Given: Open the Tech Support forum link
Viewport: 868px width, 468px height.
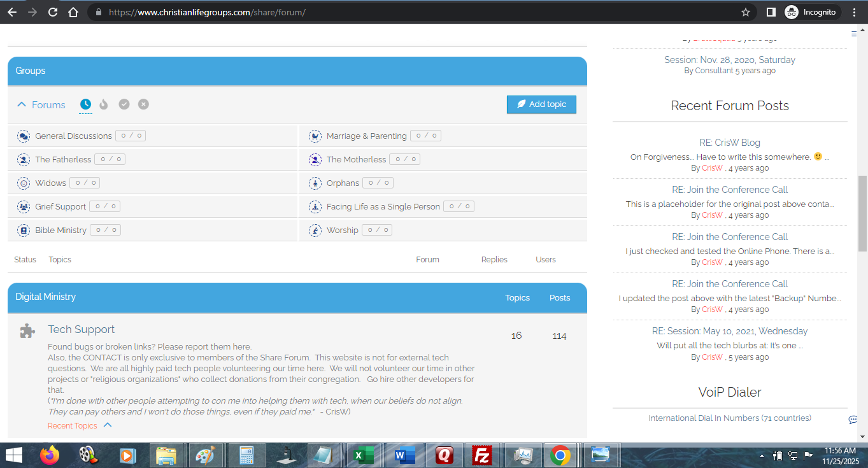Looking at the screenshot, I should [x=81, y=330].
